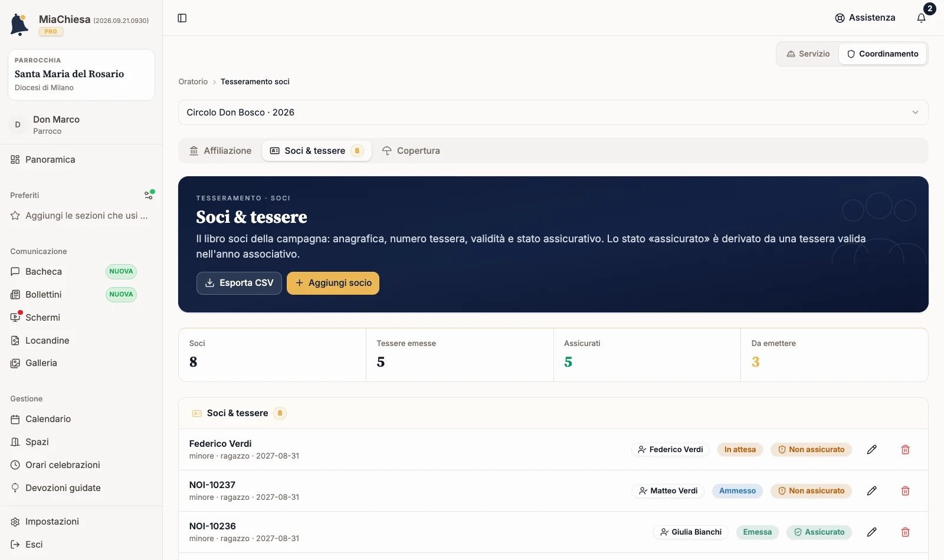Click Oratorio breadcrumb link

(x=194, y=82)
